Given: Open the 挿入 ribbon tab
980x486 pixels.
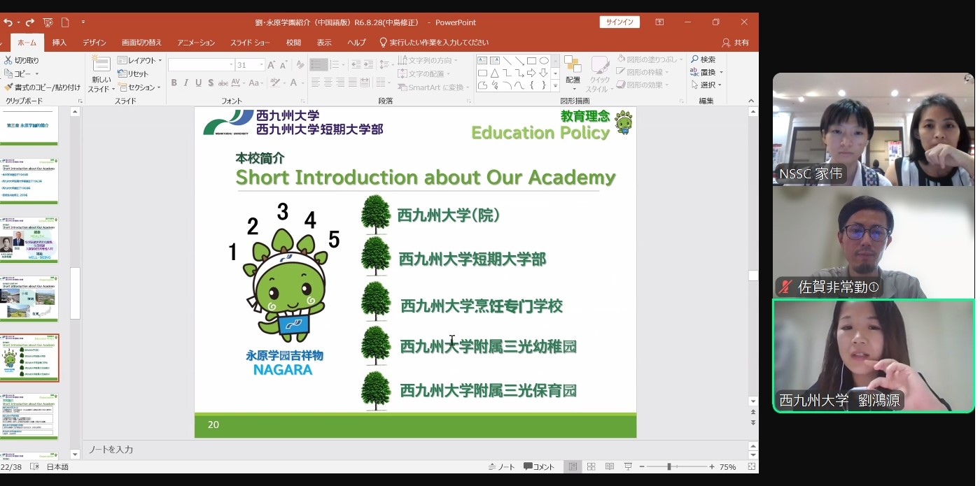Looking at the screenshot, I should point(59,43).
